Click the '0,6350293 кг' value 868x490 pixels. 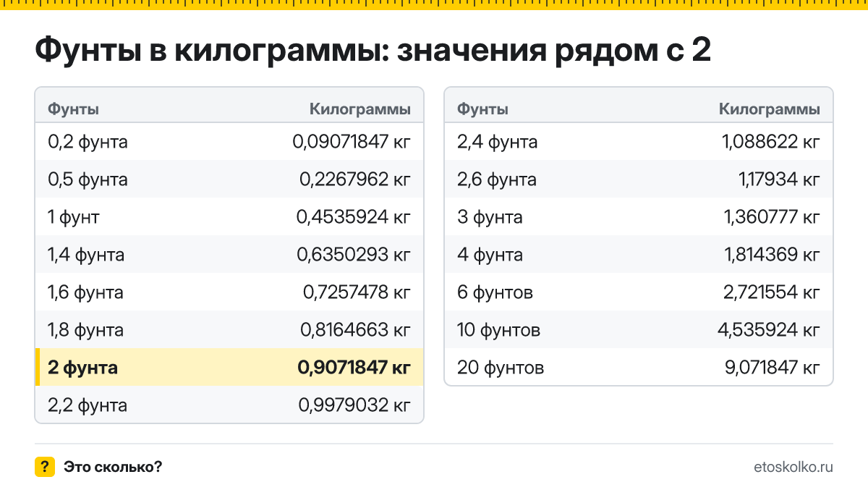pos(354,255)
